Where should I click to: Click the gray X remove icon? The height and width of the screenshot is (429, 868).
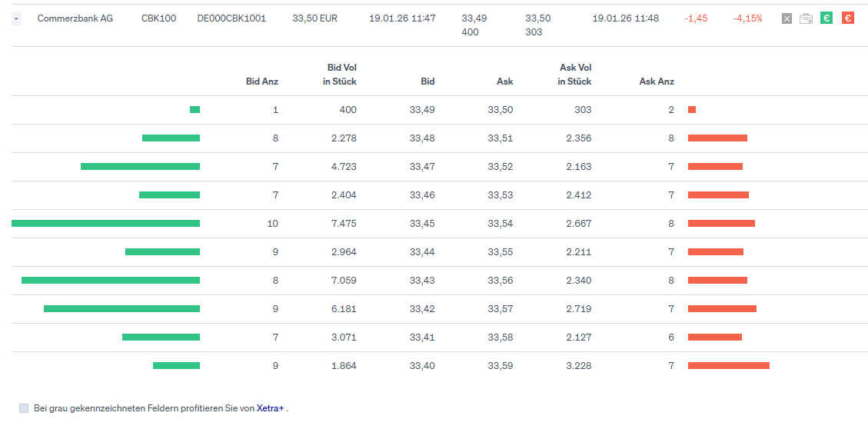click(x=787, y=18)
